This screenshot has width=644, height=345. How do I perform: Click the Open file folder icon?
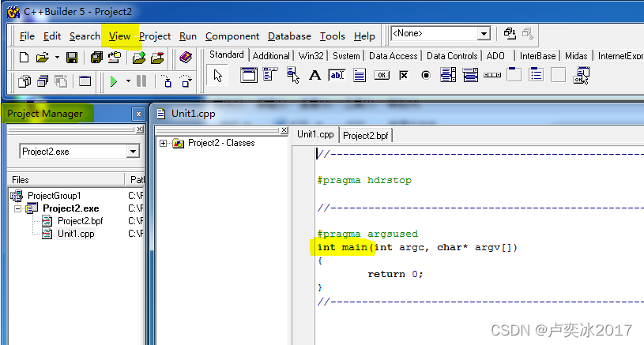click(x=42, y=58)
